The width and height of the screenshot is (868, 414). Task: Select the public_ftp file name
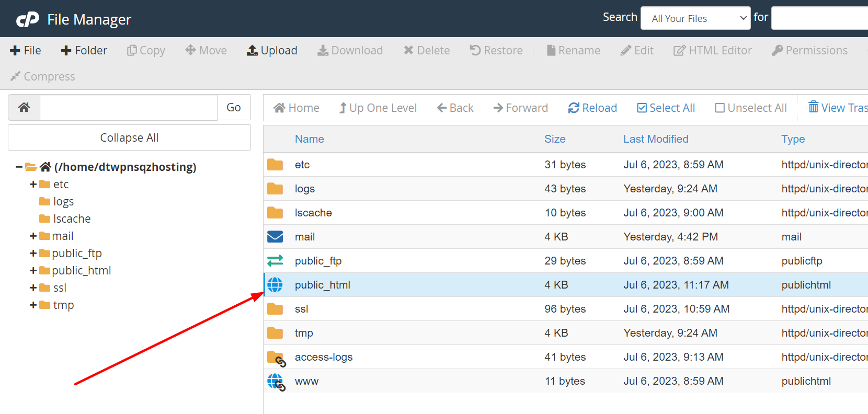tap(318, 261)
